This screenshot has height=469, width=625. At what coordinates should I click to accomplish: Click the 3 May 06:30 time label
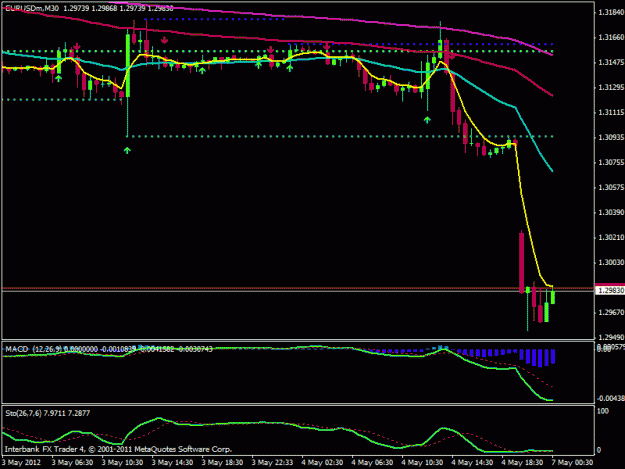click(x=72, y=463)
